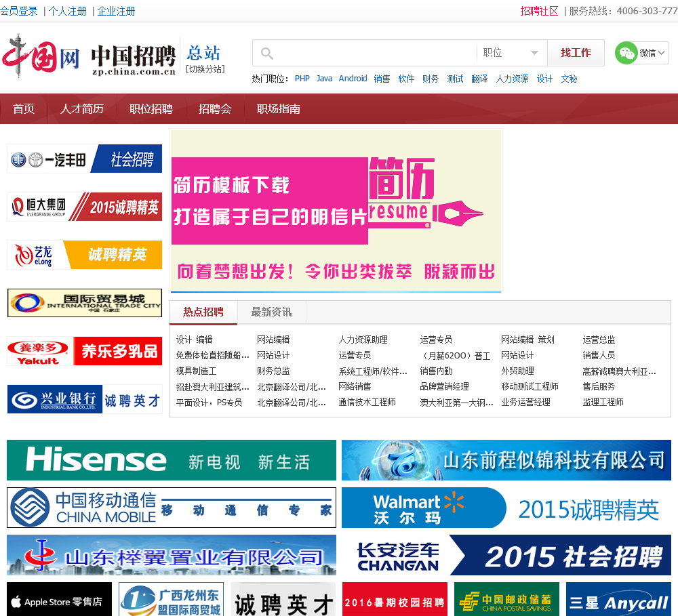This screenshot has height=616, width=678.
Task: Select hot job keyword 人力资源
Action: tap(512, 79)
